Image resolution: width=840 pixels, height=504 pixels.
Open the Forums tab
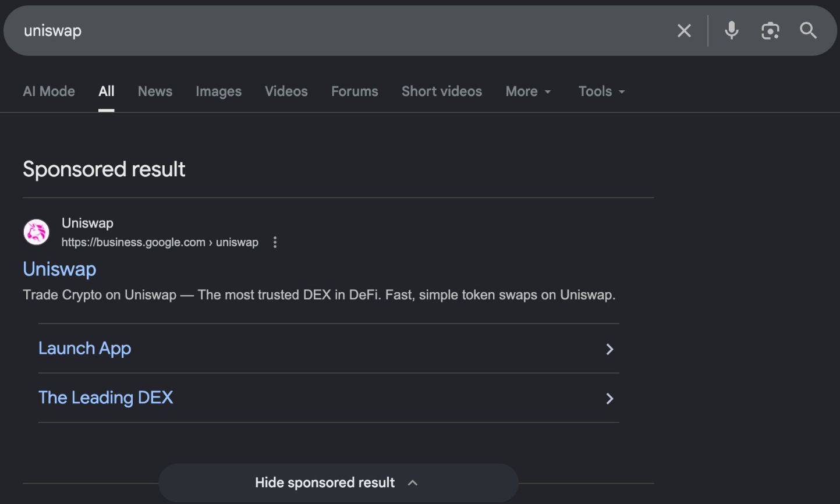[x=355, y=91]
